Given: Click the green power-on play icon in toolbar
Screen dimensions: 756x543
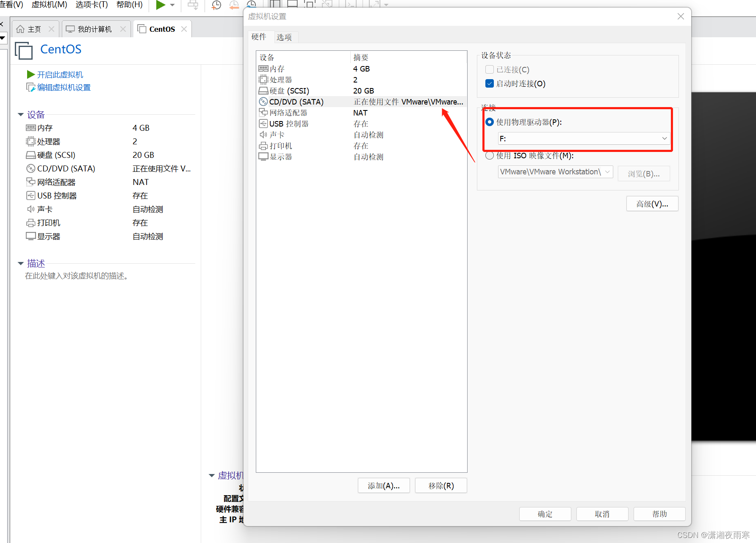Looking at the screenshot, I should pos(161,5).
